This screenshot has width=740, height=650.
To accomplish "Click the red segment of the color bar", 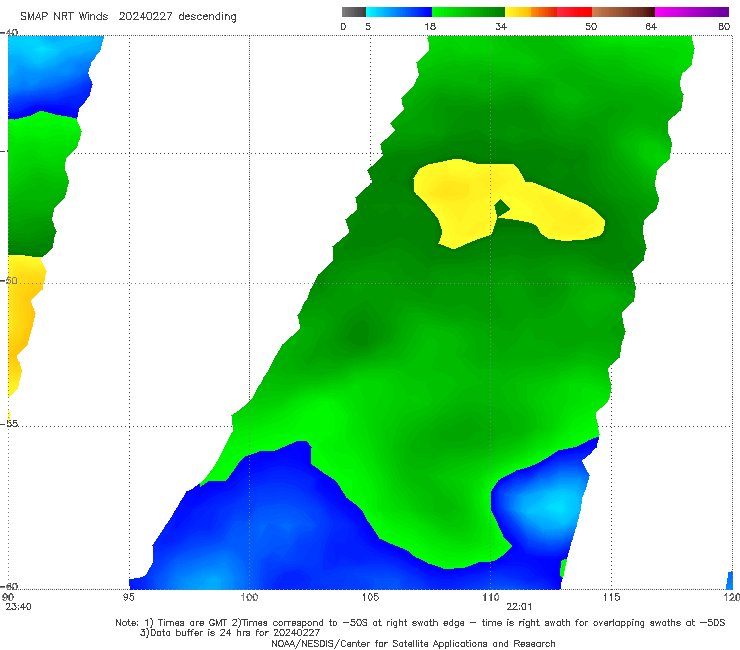I will 574,12.
